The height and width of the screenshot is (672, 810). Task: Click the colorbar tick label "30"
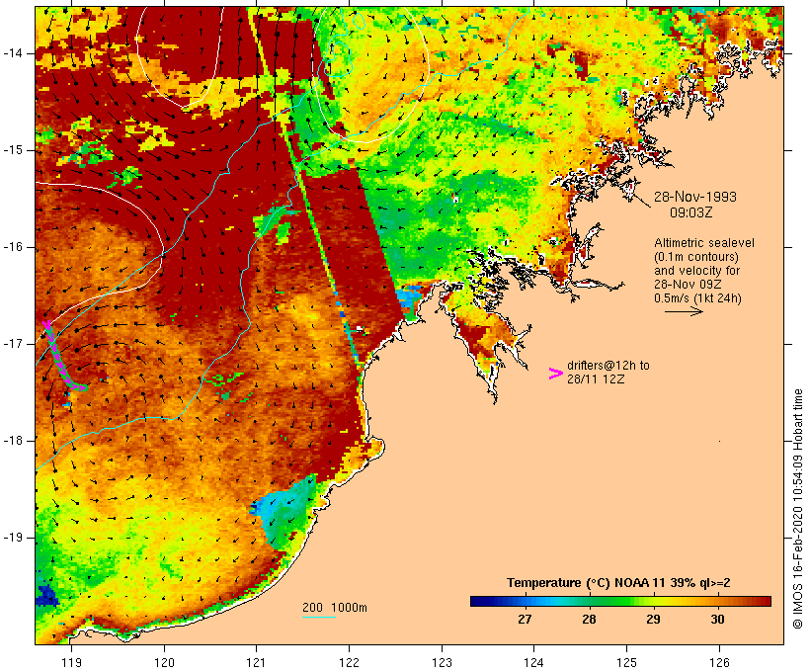point(717,619)
